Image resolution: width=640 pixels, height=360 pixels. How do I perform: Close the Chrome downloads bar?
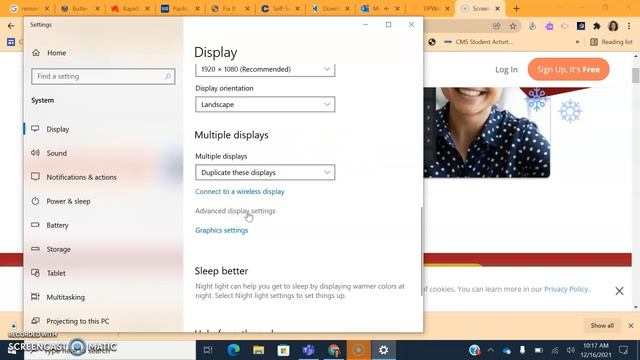(x=631, y=326)
